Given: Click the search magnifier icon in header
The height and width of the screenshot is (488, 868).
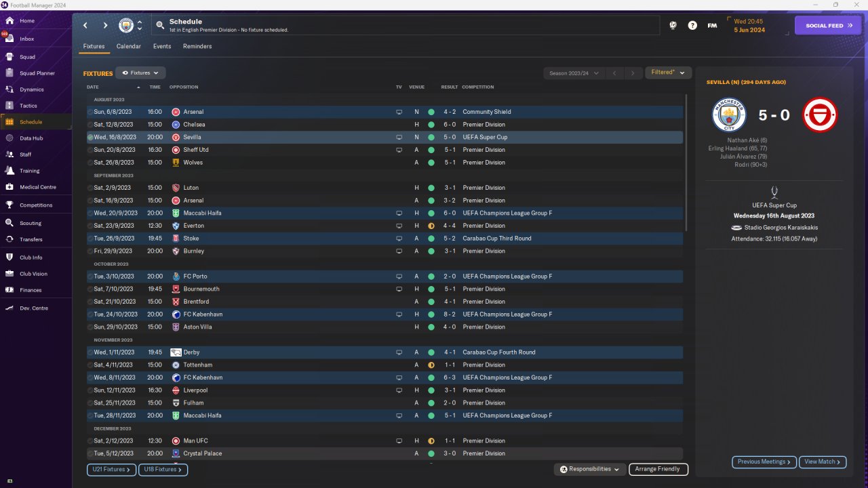Looking at the screenshot, I should (x=160, y=25).
